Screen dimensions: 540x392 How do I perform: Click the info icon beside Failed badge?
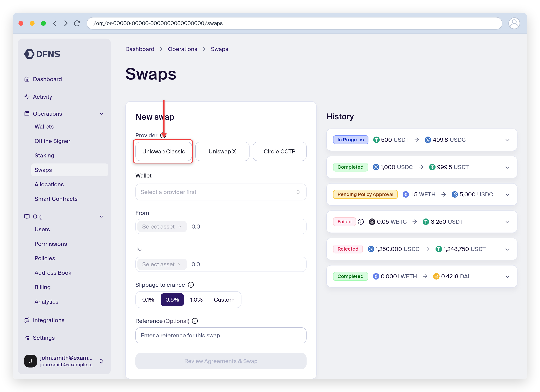(361, 222)
